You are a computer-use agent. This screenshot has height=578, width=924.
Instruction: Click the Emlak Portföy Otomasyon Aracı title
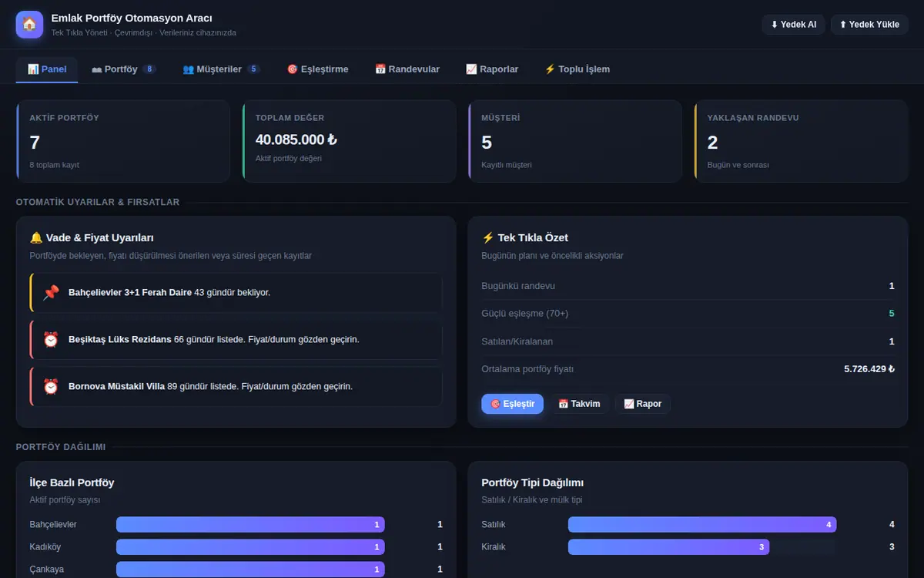point(132,18)
